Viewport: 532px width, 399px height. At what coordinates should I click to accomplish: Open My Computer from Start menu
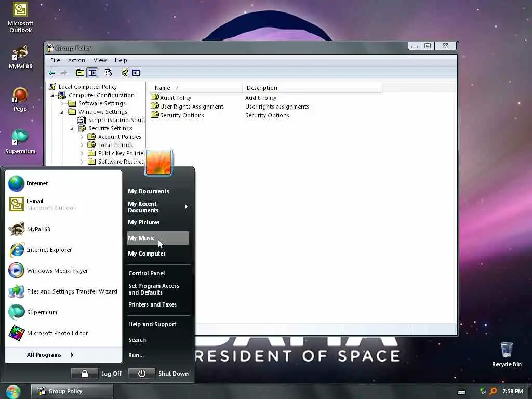(158, 254)
